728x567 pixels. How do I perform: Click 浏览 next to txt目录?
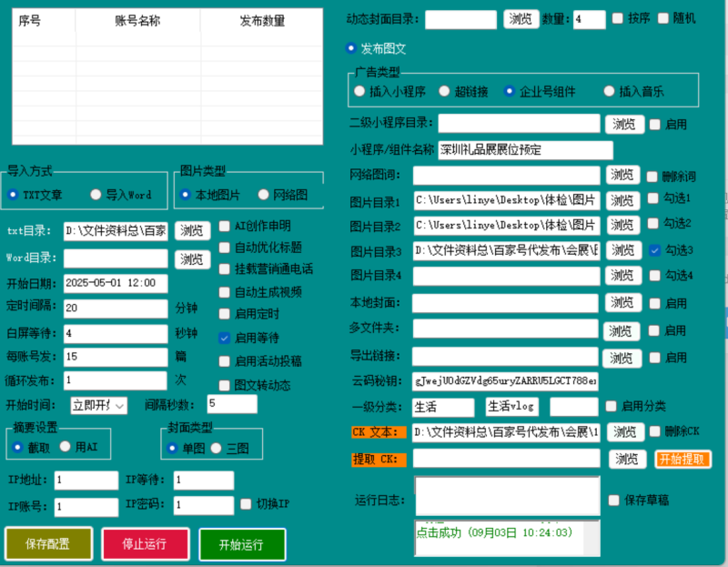tap(192, 230)
